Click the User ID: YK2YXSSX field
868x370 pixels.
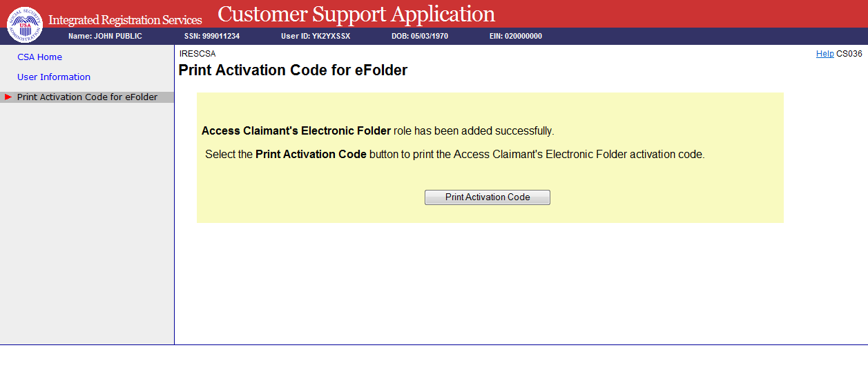tap(316, 36)
